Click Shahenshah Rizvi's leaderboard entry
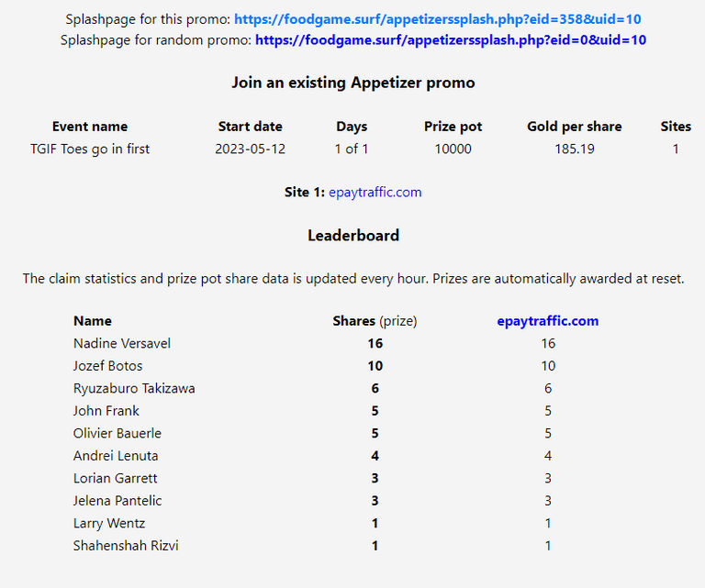This screenshot has width=705, height=588. tap(126, 545)
